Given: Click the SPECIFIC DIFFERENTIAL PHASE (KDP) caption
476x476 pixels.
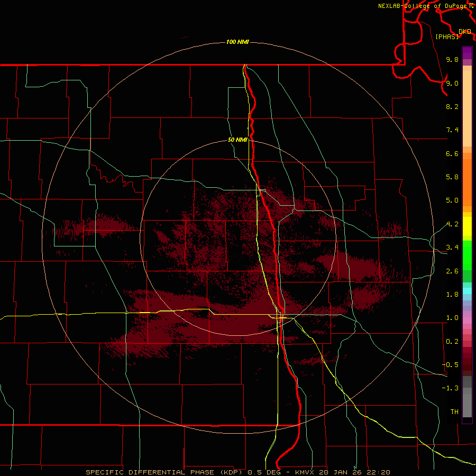Looking at the screenshot, I should point(165,472).
